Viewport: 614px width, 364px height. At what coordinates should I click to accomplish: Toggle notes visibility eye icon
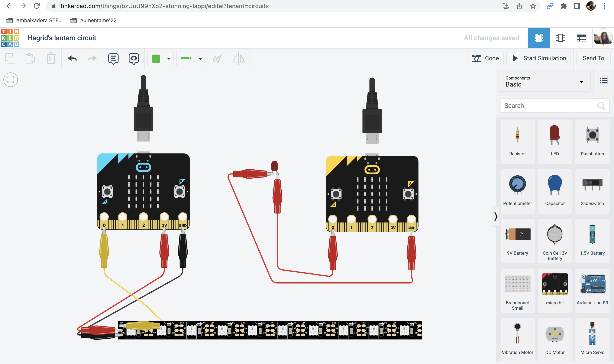click(x=134, y=59)
